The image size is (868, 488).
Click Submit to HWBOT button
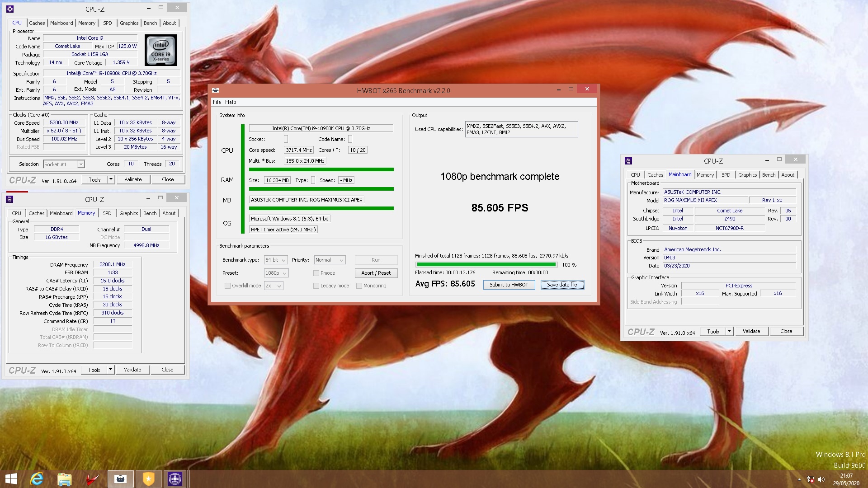[509, 285]
